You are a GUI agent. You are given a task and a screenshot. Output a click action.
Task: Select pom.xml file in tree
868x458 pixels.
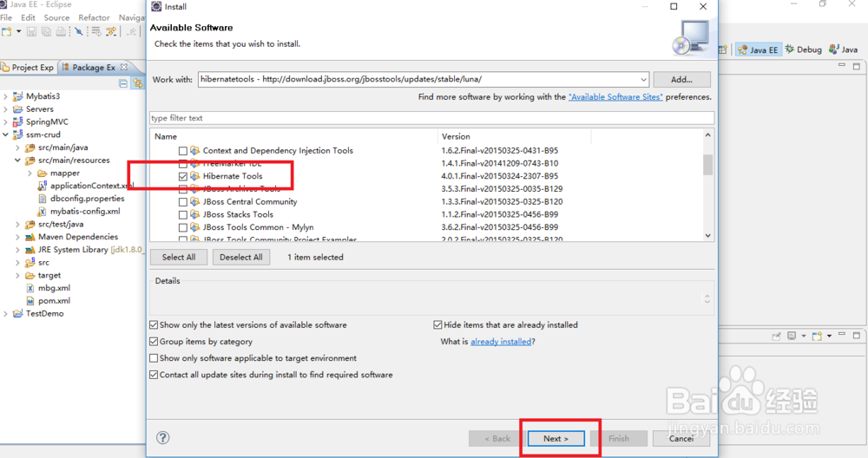54,301
